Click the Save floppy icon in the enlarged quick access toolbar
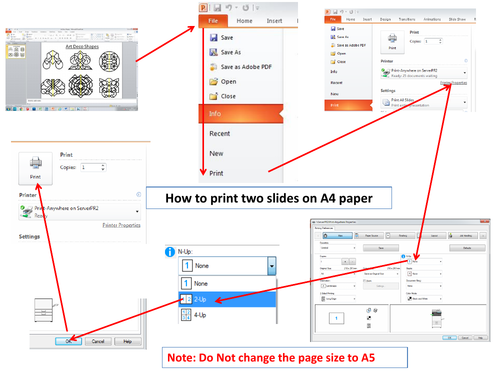The width and height of the screenshot is (500, 375). (217, 8)
